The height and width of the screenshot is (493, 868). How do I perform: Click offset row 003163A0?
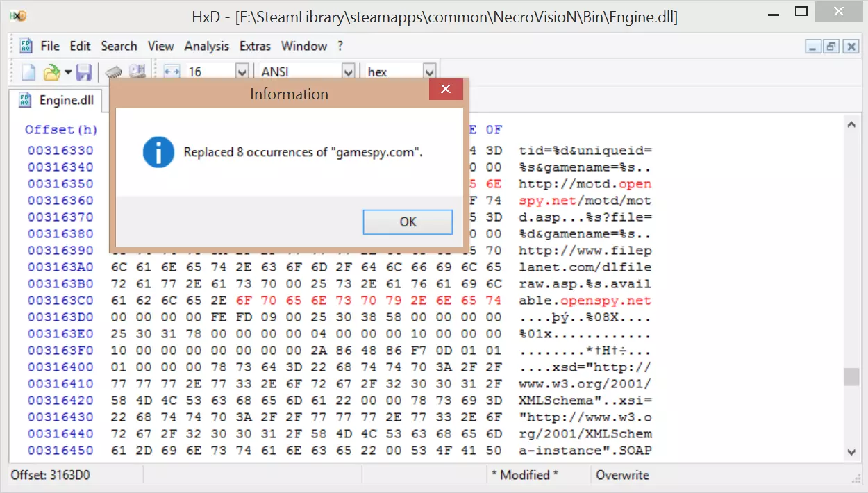pyautogui.click(x=60, y=267)
